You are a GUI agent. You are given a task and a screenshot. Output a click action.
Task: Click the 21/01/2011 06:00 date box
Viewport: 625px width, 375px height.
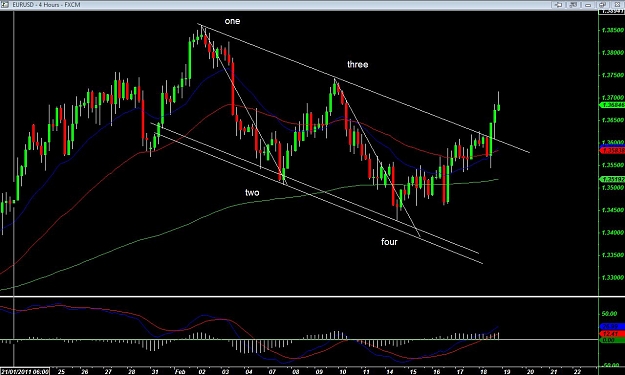(25, 371)
